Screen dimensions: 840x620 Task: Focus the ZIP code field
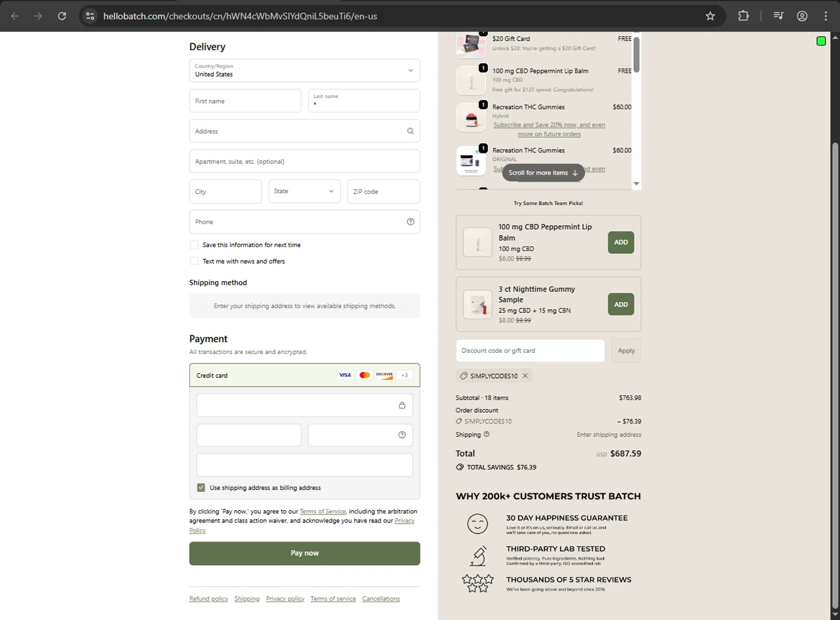point(384,192)
